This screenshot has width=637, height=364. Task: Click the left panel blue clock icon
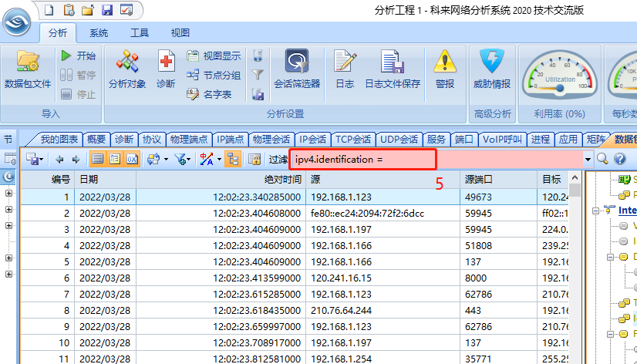click(8, 177)
